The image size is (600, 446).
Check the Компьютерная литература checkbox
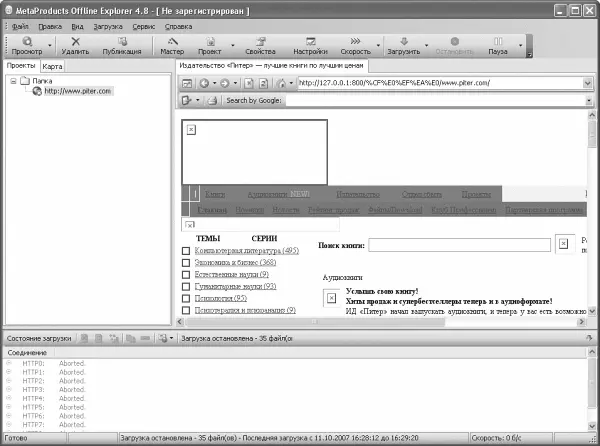pyautogui.click(x=186, y=251)
